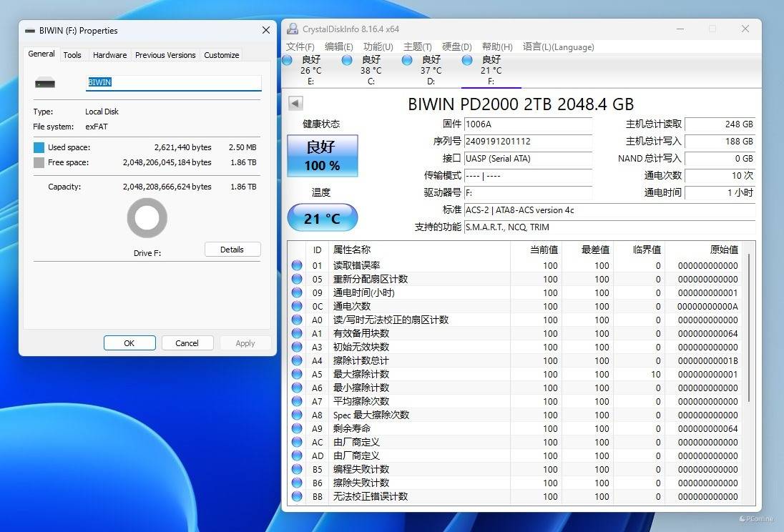Switch to the Tools tab in Properties
Screen dimensions: 784x532
tap(72, 55)
